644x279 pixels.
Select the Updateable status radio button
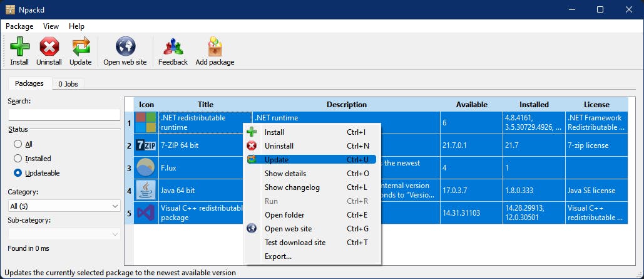click(18, 173)
